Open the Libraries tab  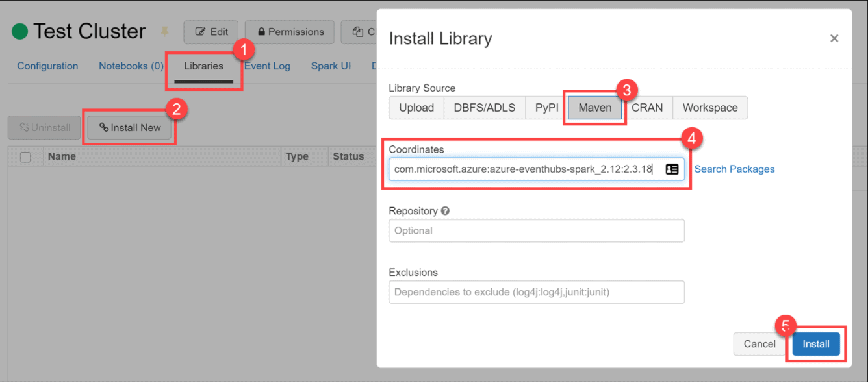[x=203, y=66]
